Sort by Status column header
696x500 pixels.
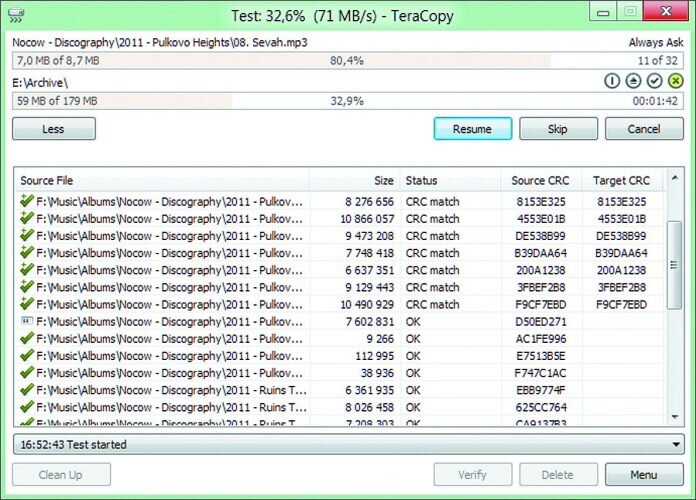click(451, 181)
